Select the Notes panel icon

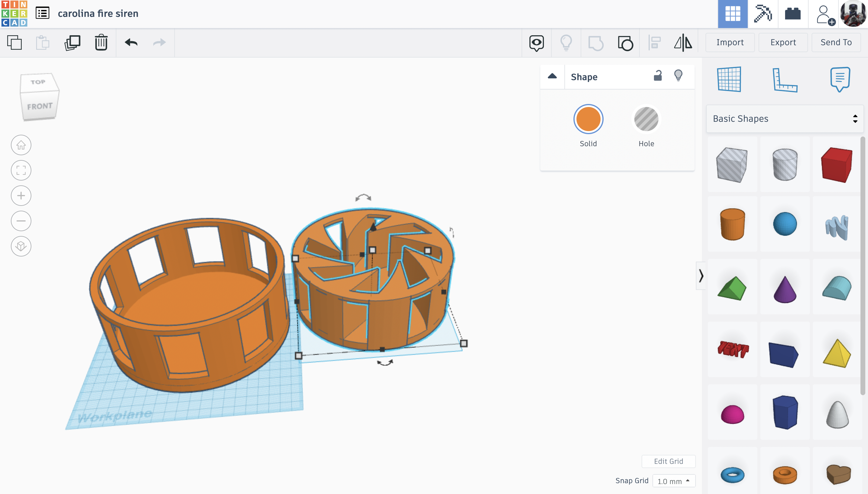click(x=840, y=79)
